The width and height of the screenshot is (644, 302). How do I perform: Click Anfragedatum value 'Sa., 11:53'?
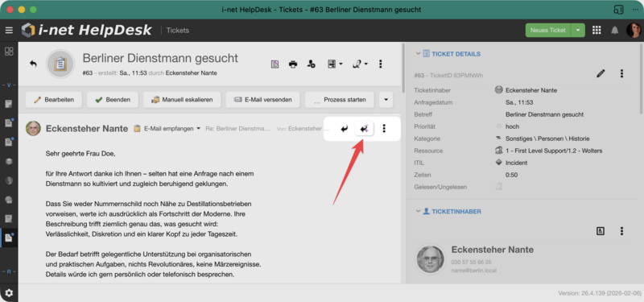pyautogui.click(x=519, y=102)
